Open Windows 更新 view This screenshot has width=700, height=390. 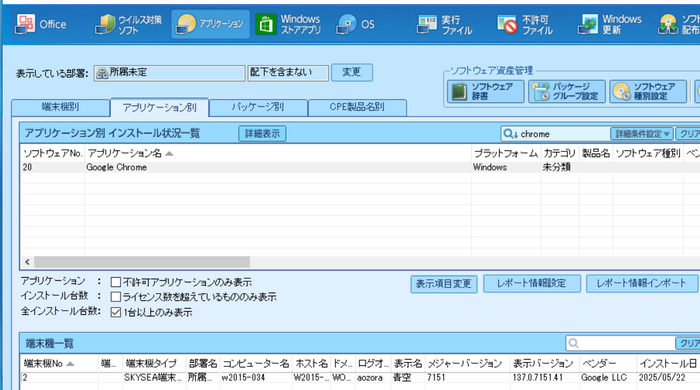(610, 24)
